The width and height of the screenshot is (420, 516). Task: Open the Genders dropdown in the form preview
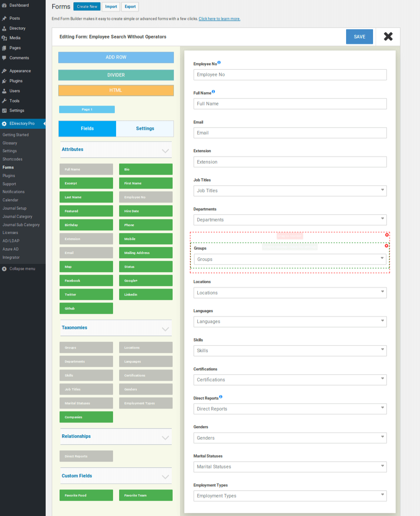[290, 438]
